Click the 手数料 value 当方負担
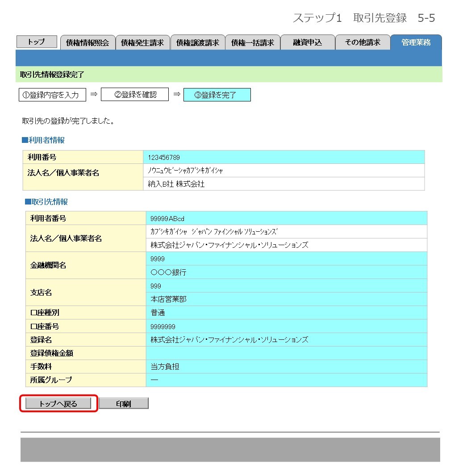Image resolution: width=450 pixels, height=476 pixels. pyautogui.click(x=165, y=367)
